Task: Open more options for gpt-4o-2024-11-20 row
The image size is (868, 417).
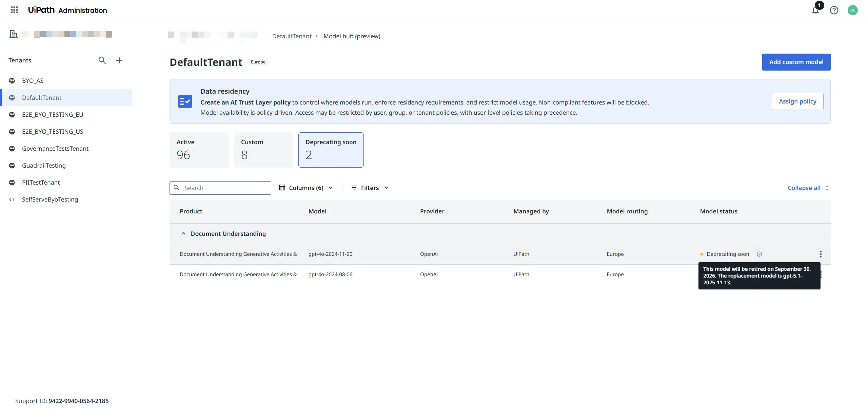Action: click(821, 254)
